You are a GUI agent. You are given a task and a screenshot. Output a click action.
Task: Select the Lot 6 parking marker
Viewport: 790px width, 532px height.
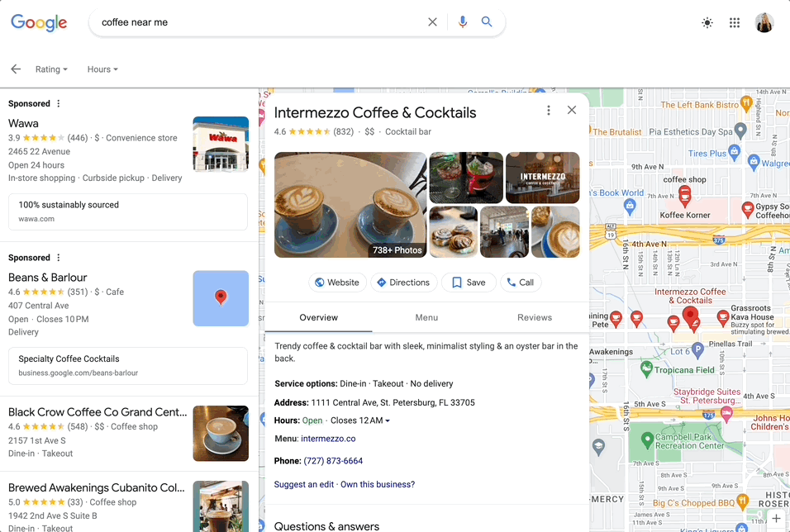[x=697, y=349]
